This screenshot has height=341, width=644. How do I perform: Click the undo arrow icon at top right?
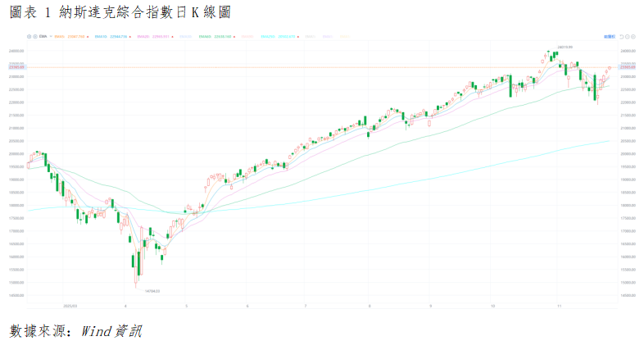pyautogui.click(x=623, y=37)
